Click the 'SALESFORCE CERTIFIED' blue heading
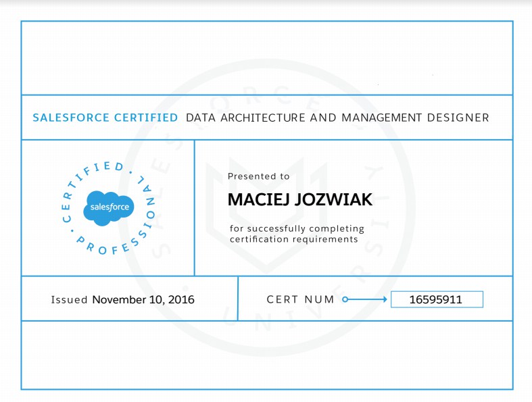The width and height of the screenshot is (532, 402). pyautogui.click(x=105, y=118)
